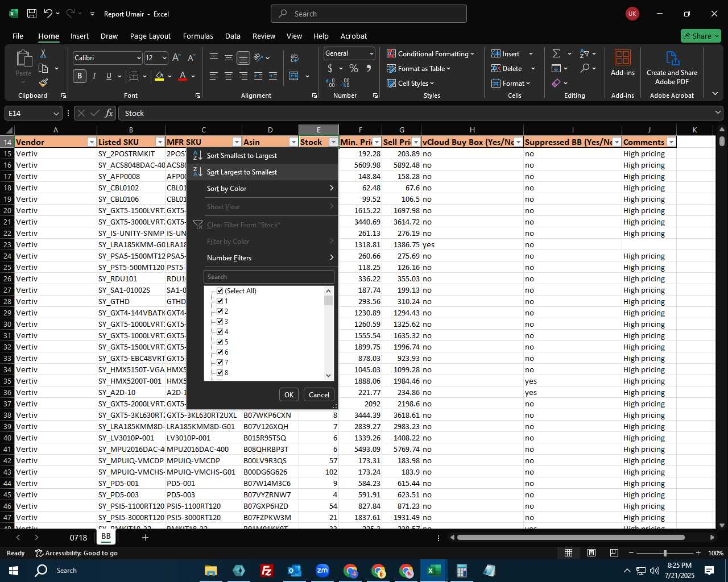Click the filter menu Search field

(268, 277)
